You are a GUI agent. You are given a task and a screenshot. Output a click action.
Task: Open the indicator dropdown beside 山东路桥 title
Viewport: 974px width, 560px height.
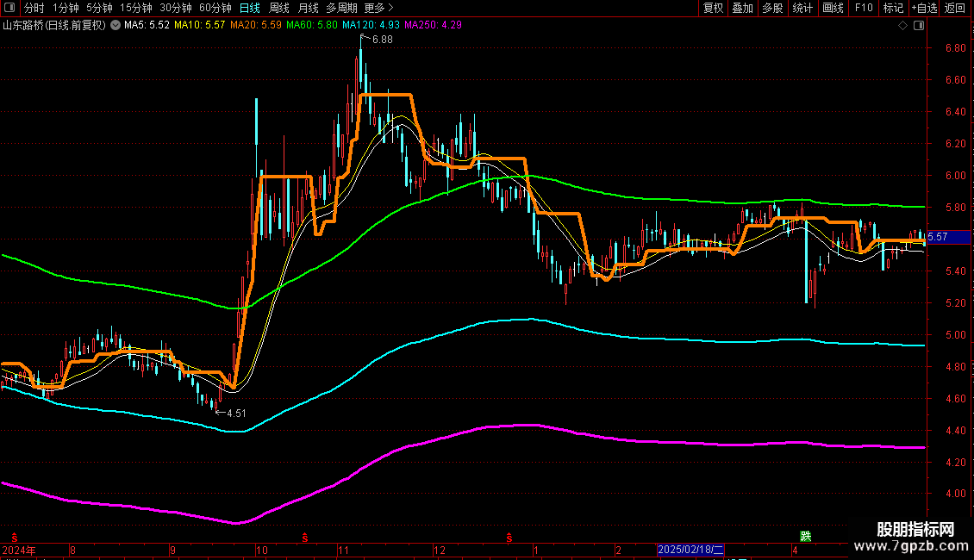point(116,25)
